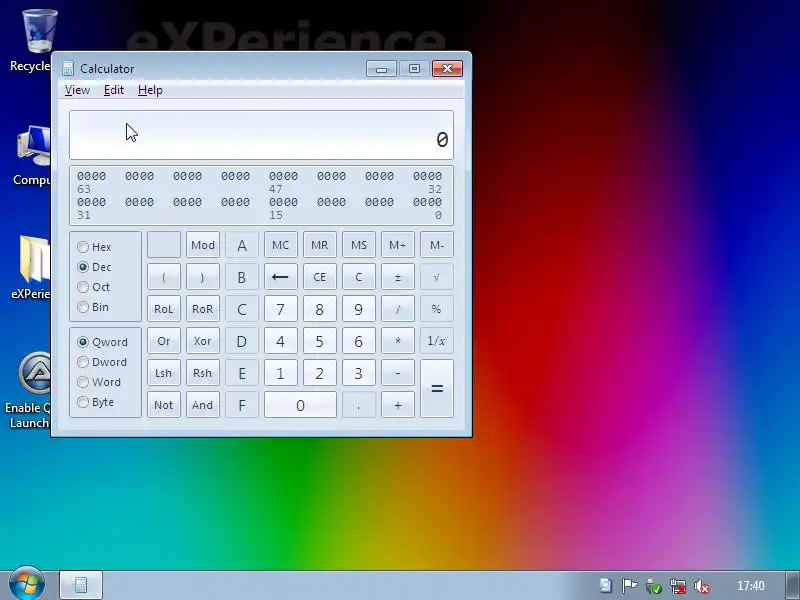This screenshot has width=800, height=600.
Task: Click hex digit E key
Action: point(242,373)
